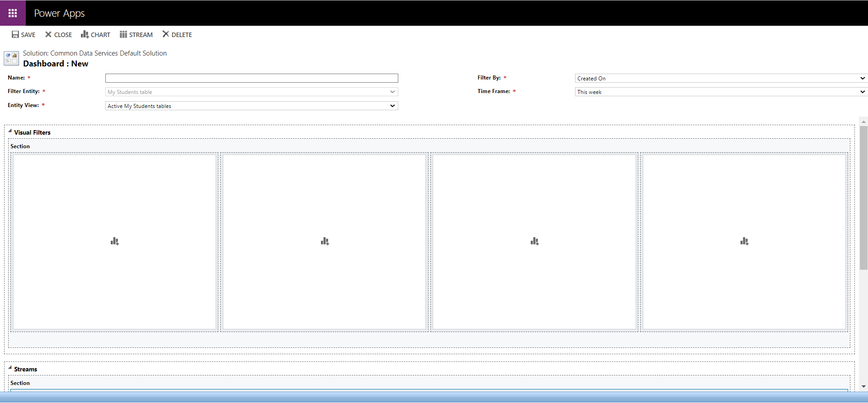Open Time Frame dropdown showing This week
This screenshot has height=403, width=868.
pos(721,92)
